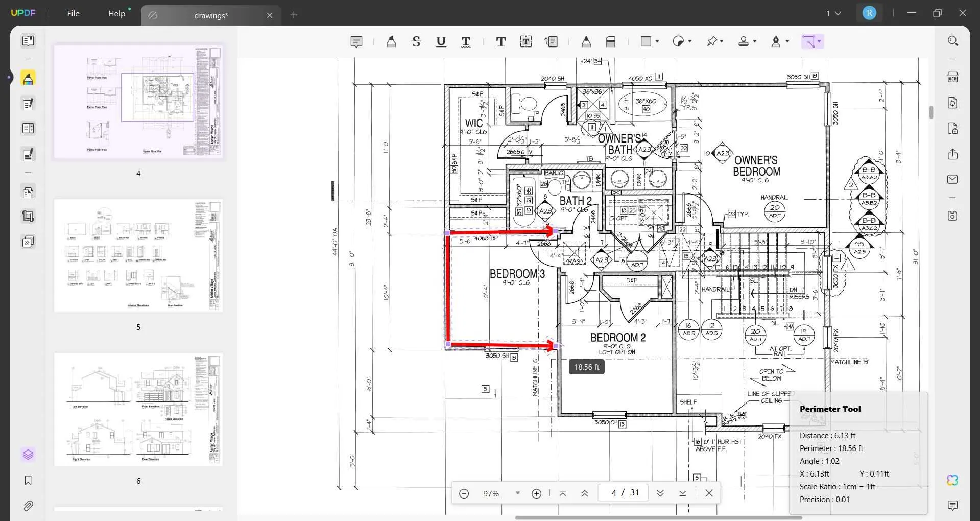Viewport: 980px width, 521px height.
Task: Open the Convert/Page tools sidebar icon
Action: (x=28, y=192)
